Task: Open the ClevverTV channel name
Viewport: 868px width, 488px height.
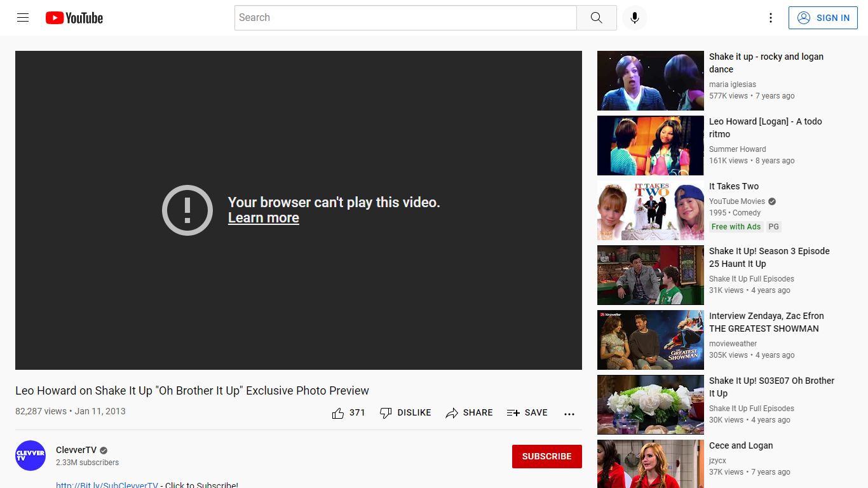Action: [x=76, y=450]
